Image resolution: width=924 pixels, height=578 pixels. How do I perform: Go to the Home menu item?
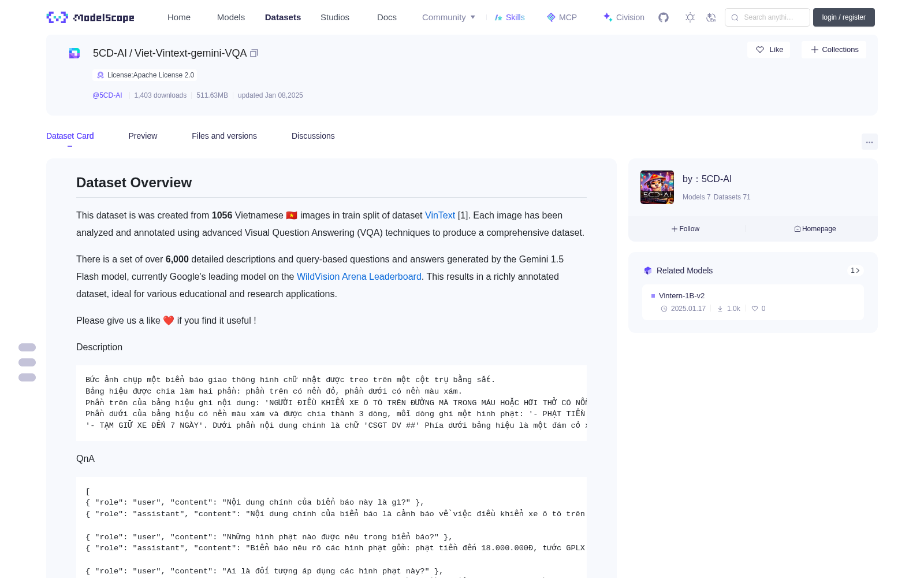179,17
